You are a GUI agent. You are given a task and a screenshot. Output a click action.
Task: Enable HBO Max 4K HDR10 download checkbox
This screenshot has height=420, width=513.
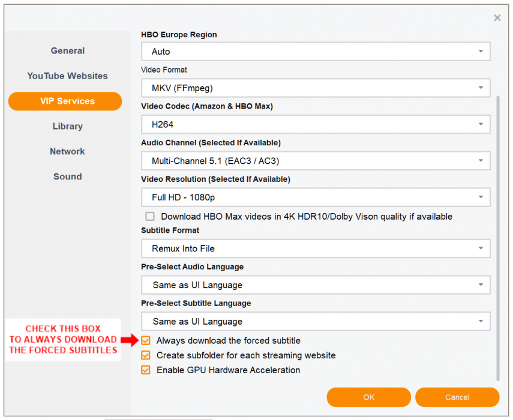coord(150,217)
